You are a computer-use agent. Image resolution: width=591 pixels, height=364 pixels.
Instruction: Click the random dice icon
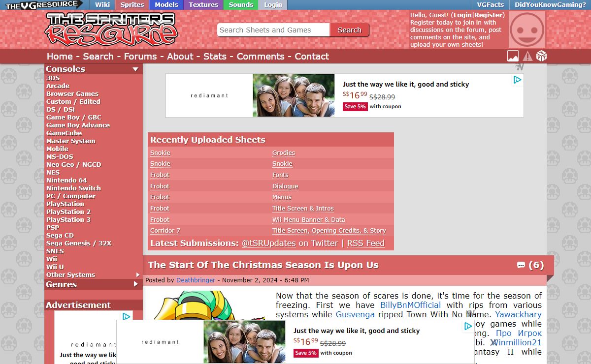coord(541,56)
